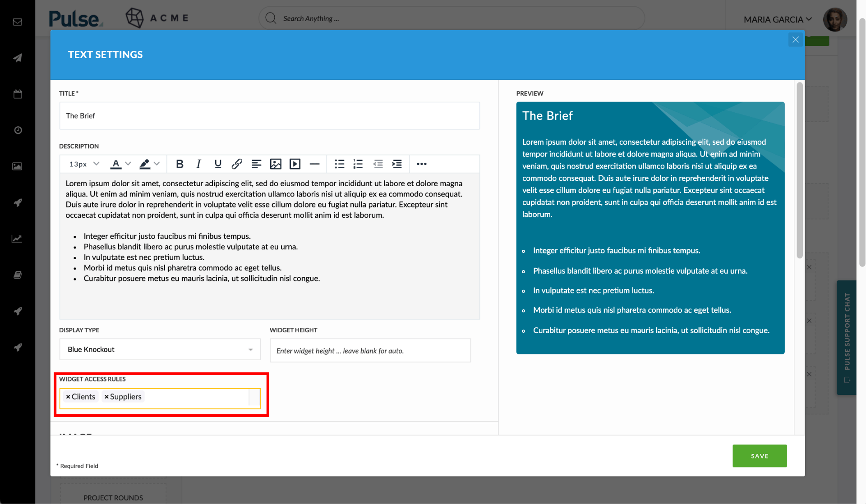Click the Title input field
866x504 pixels.
pos(269,116)
